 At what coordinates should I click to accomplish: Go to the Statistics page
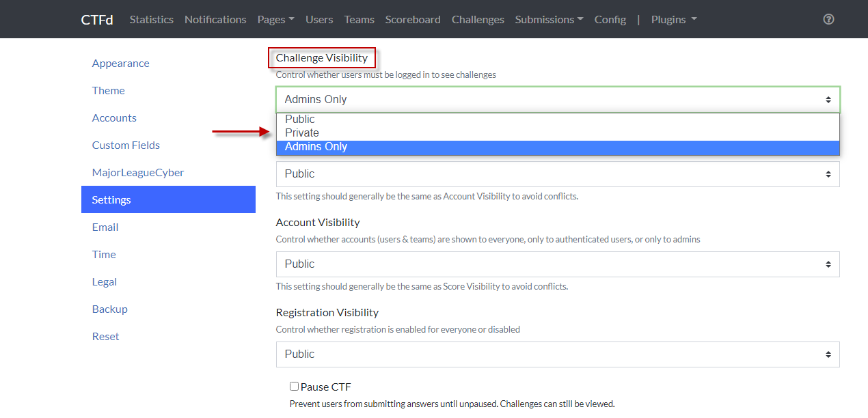click(x=151, y=19)
